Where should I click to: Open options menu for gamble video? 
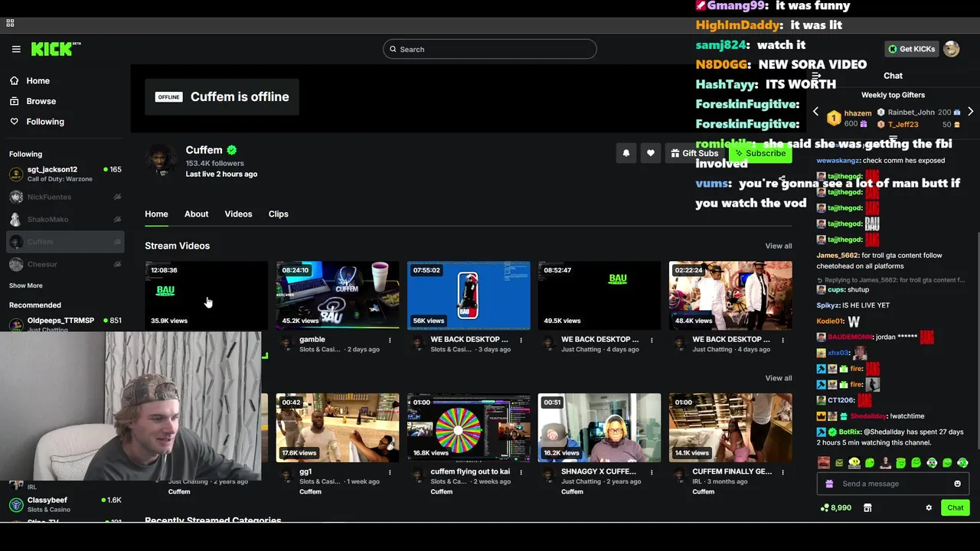point(390,340)
